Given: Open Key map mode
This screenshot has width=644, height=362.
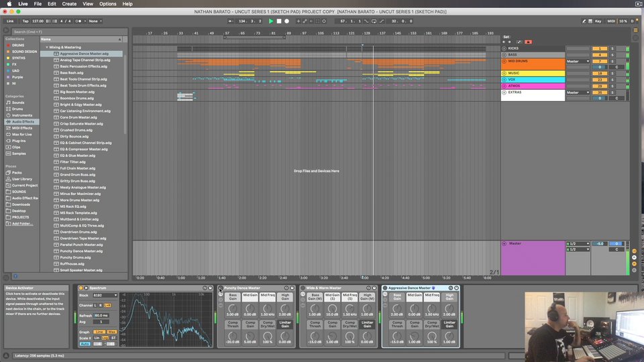Looking at the screenshot, I should [598, 21].
